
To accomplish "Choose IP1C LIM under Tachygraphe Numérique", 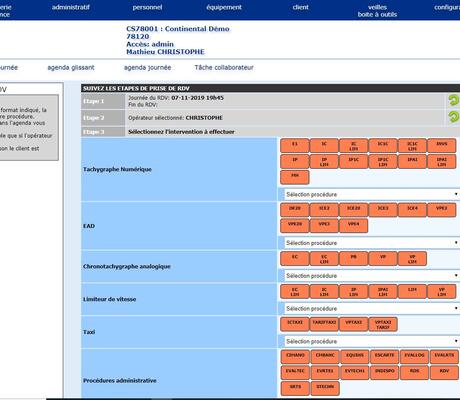I will (x=383, y=161).
